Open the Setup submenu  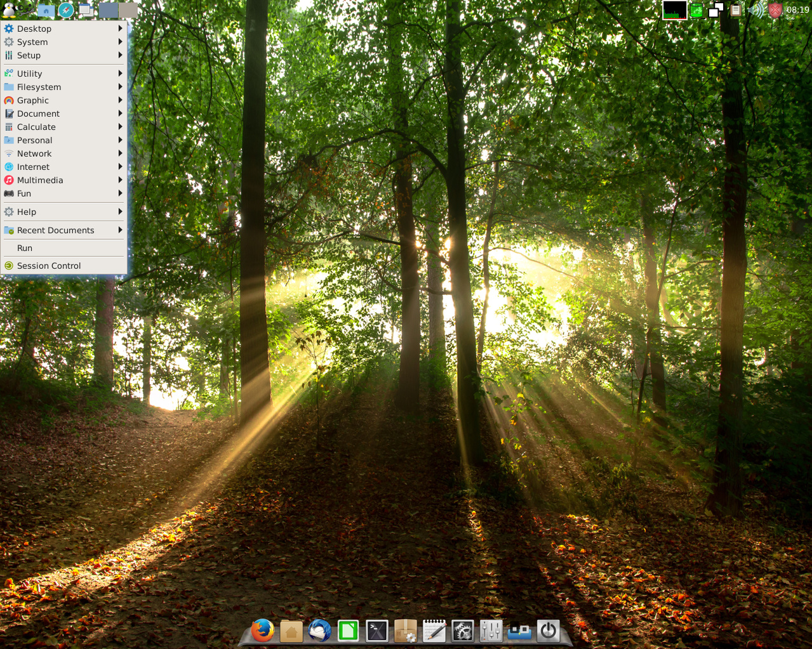point(63,55)
